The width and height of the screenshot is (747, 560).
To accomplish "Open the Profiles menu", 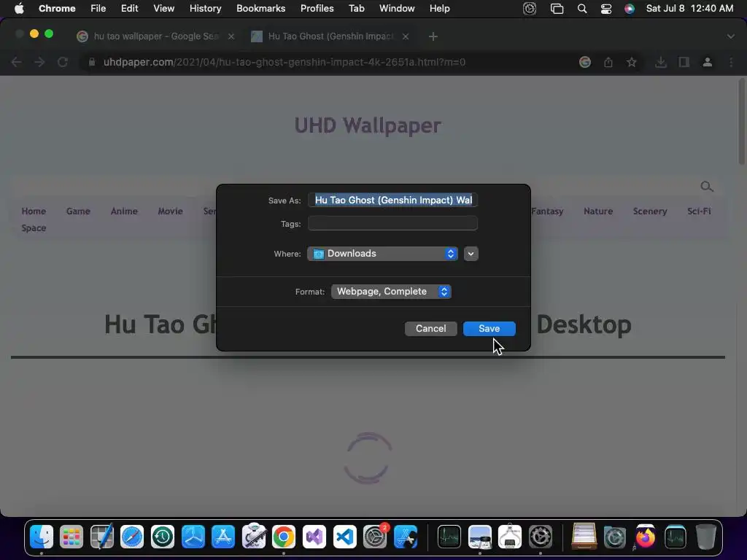I will click(x=317, y=8).
